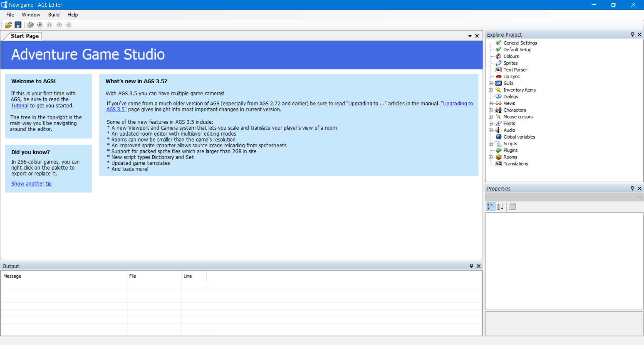Select the Default Setup checkmark icon
Viewport: 644px width, 345px height.
(499, 49)
